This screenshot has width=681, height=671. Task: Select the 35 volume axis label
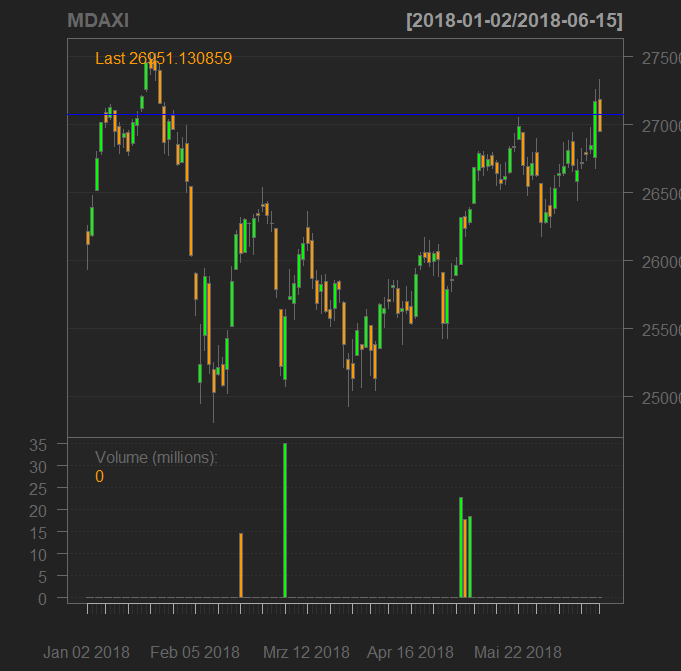click(39, 445)
